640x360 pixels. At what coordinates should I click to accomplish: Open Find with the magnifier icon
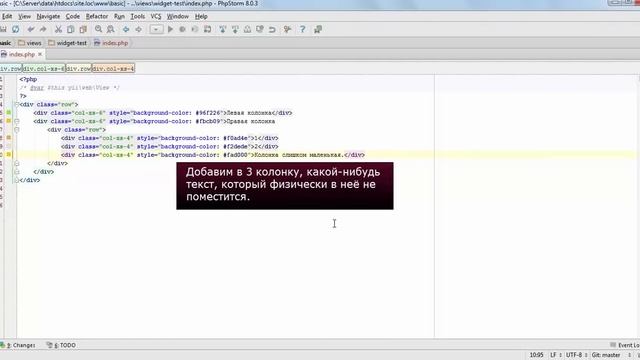coord(98,29)
